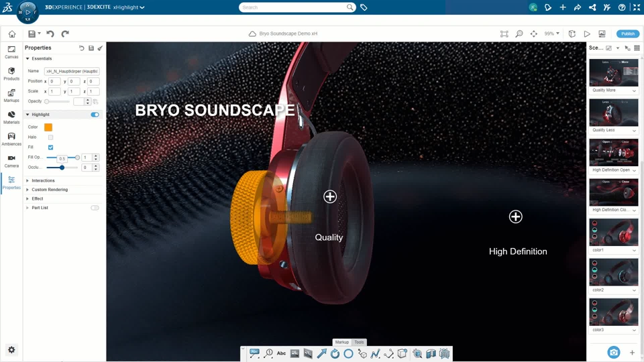Expand the Custom Rendering section
The width and height of the screenshot is (644, 362).
pyautogui.click(x=49, y=190)
